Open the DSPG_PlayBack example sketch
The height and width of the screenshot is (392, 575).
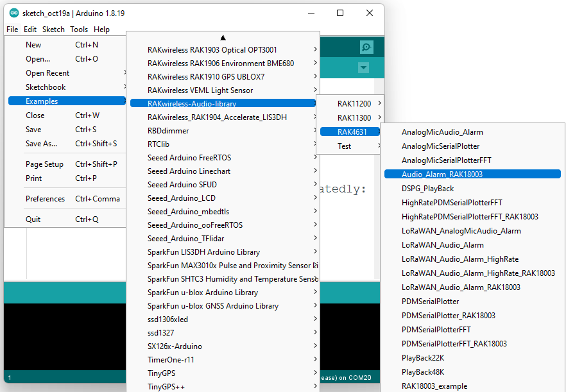(427, 189)
